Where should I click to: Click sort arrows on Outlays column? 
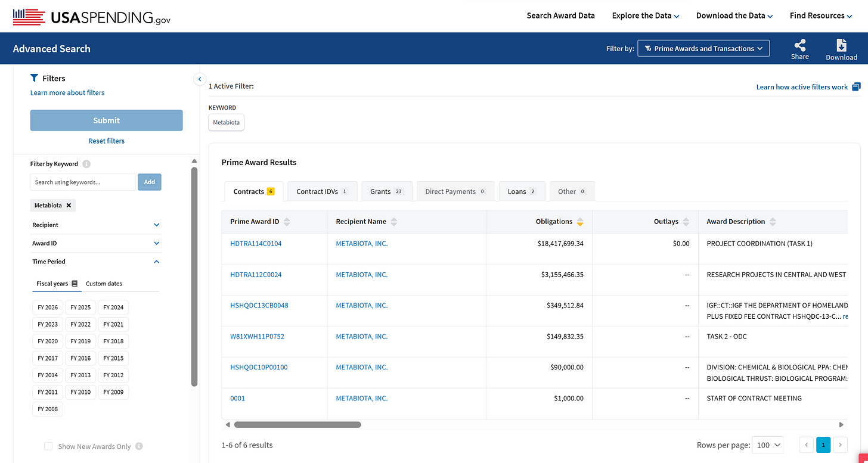[x=686, y=222]
